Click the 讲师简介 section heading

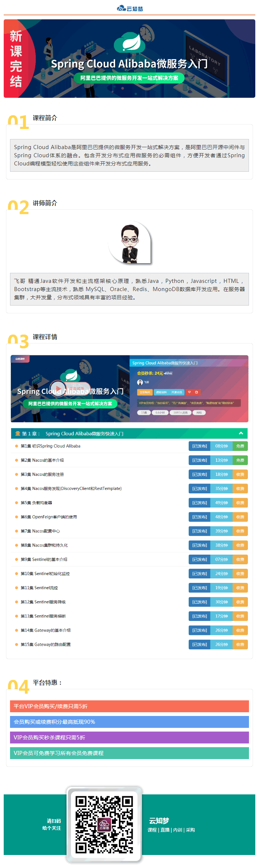point(45,203)
